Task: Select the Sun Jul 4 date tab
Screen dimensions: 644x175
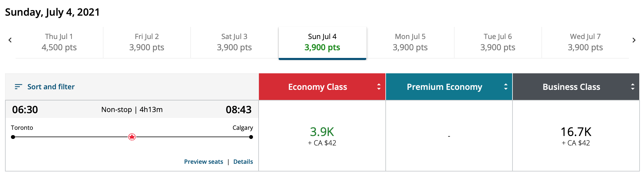Action: [322, 42]
